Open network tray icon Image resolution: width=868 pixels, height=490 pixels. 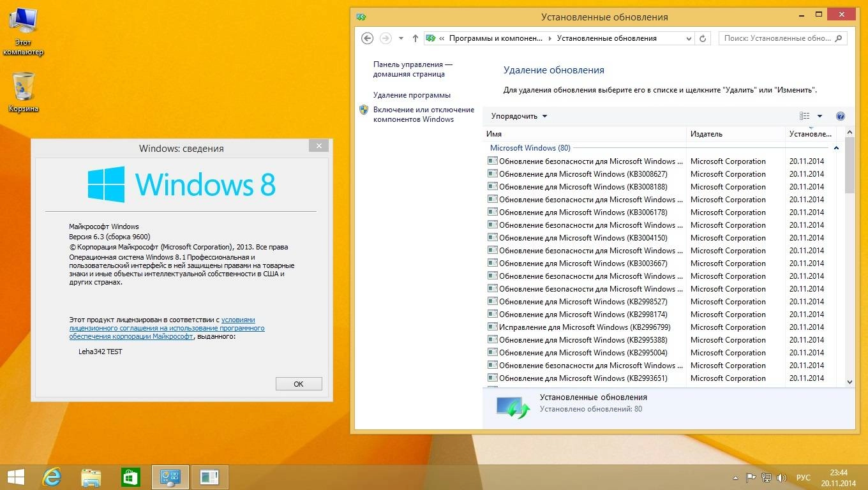(x=765, y=477)
